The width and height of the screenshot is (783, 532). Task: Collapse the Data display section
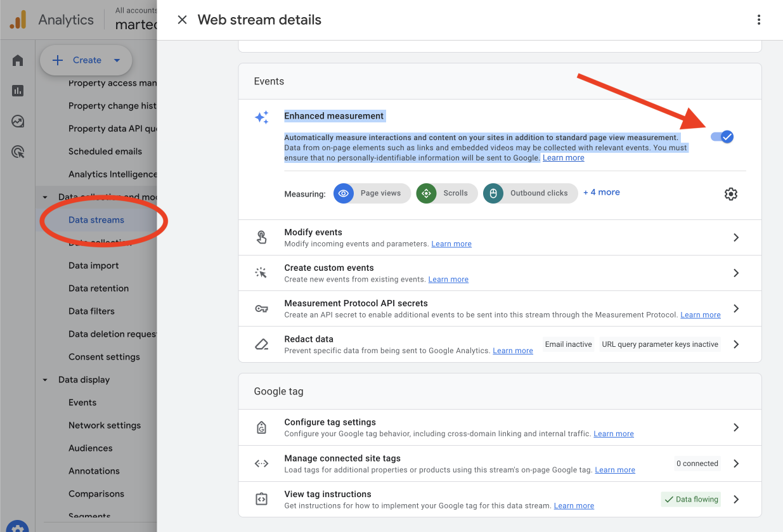click(x=45, y=380)
